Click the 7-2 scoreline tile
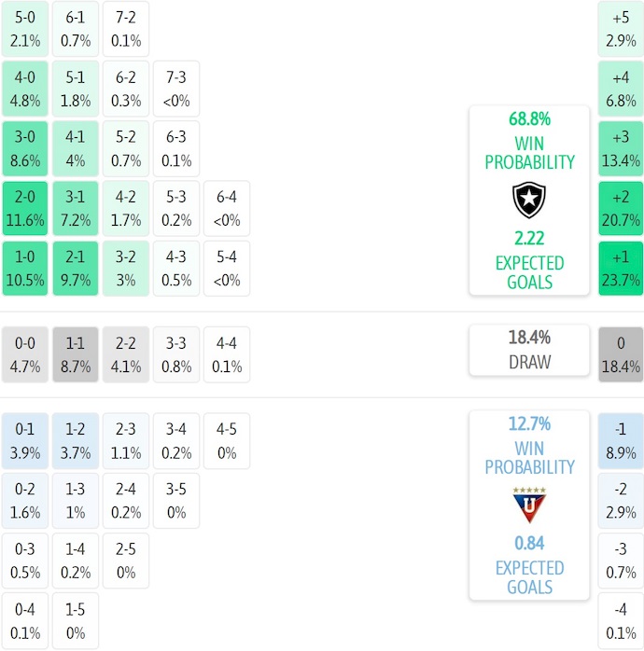The height and width of the screenshot is (651, 644). 126,29
